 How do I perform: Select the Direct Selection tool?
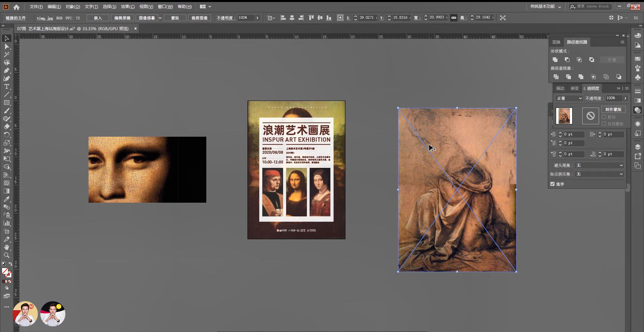pyautogui.click(x=6, y=47)
